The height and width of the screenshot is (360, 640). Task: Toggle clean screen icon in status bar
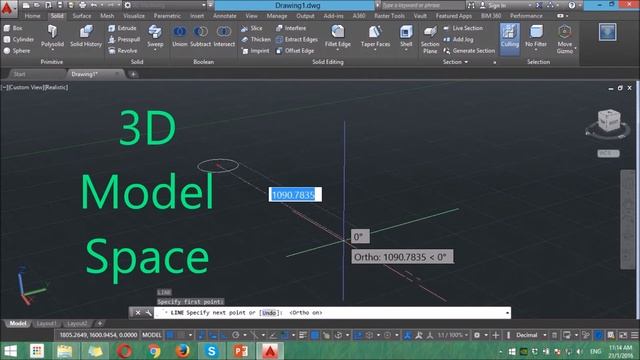(x=623, y=335)
